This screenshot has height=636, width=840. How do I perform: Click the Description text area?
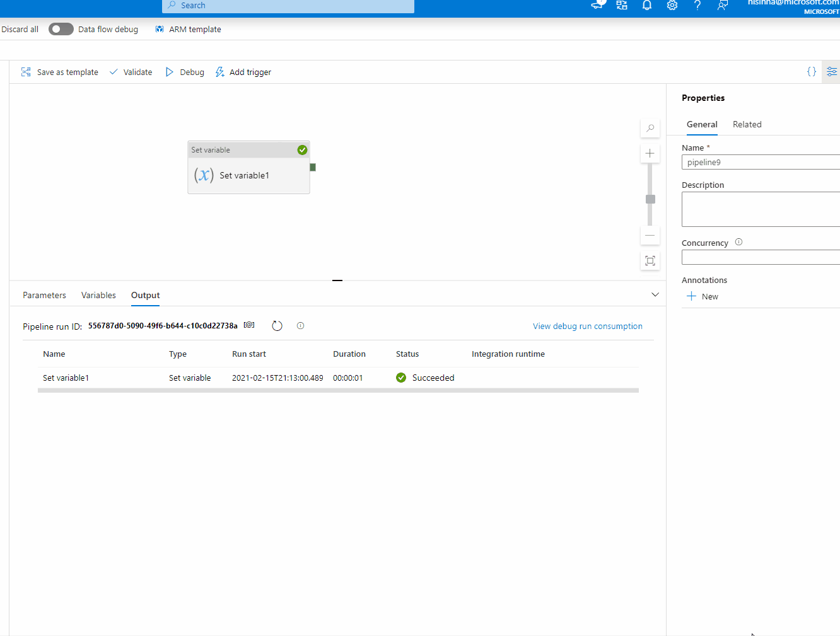(761, 209)
